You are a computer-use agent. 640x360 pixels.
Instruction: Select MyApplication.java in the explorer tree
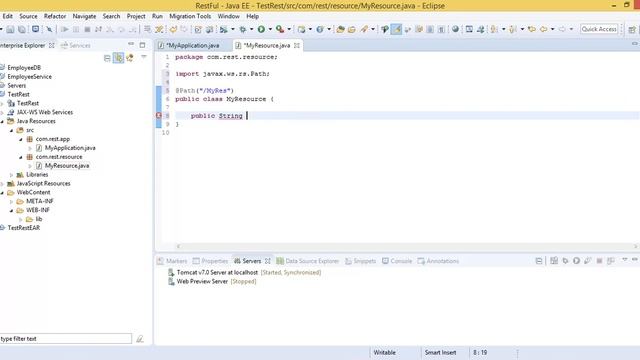point(70,148)
